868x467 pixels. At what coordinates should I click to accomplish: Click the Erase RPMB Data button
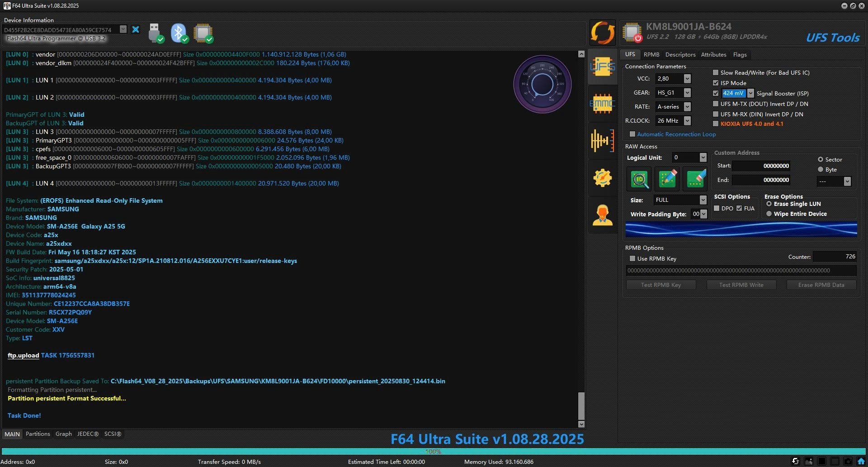(x=821, y=285)
